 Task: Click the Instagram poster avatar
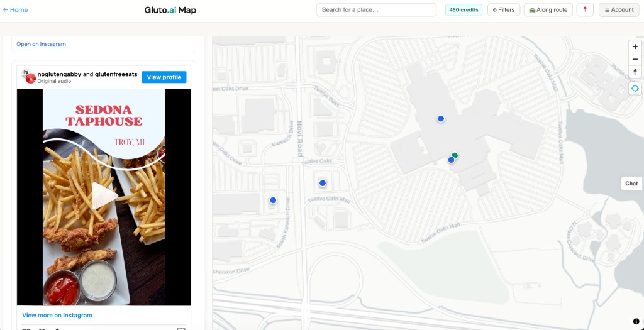(29, 77)
